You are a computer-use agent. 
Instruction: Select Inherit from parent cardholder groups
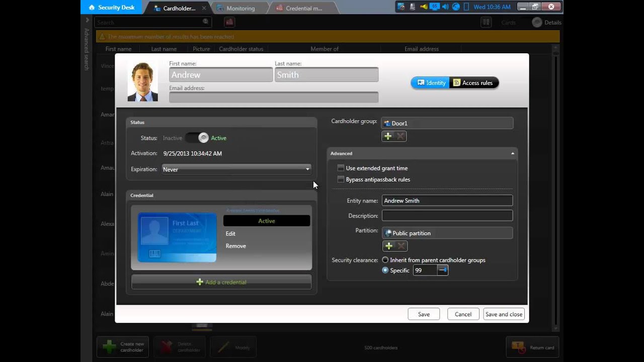coord(385,260)
